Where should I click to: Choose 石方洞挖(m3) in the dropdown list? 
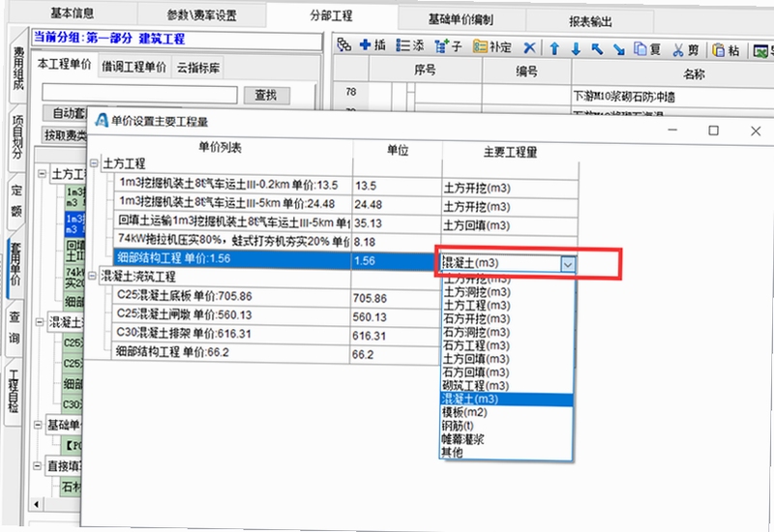[506, 332]
